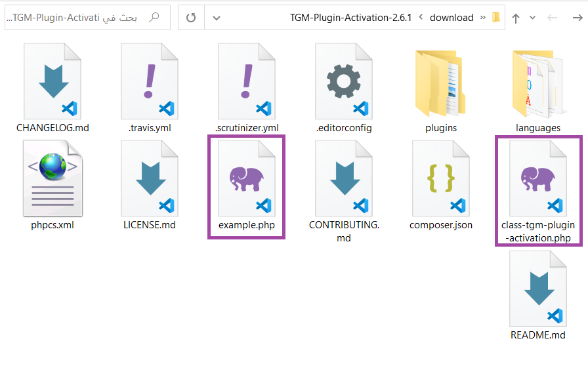Select the LICENSE.md file icon
The width and height of the screenshot is (588, 368).
[x=150, y=178]
